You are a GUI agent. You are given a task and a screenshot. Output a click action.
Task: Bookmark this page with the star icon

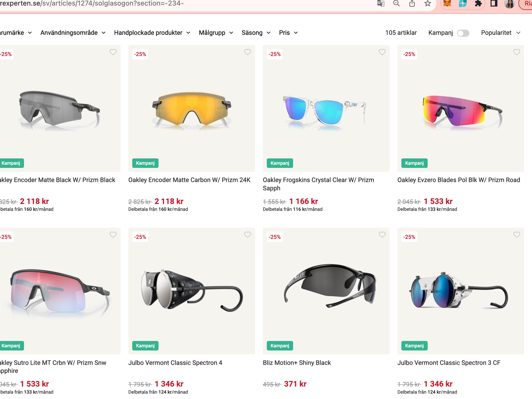coord(427,3)
